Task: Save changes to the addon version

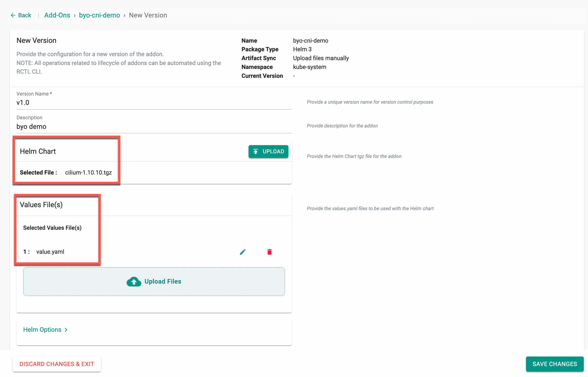Action: pyautogui.click(x=554, y=364)
